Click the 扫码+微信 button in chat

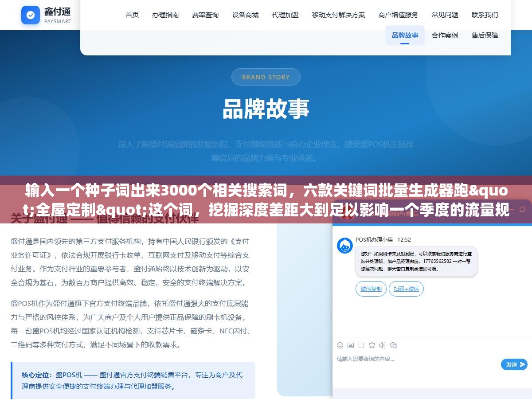click(x=406, y=289)
